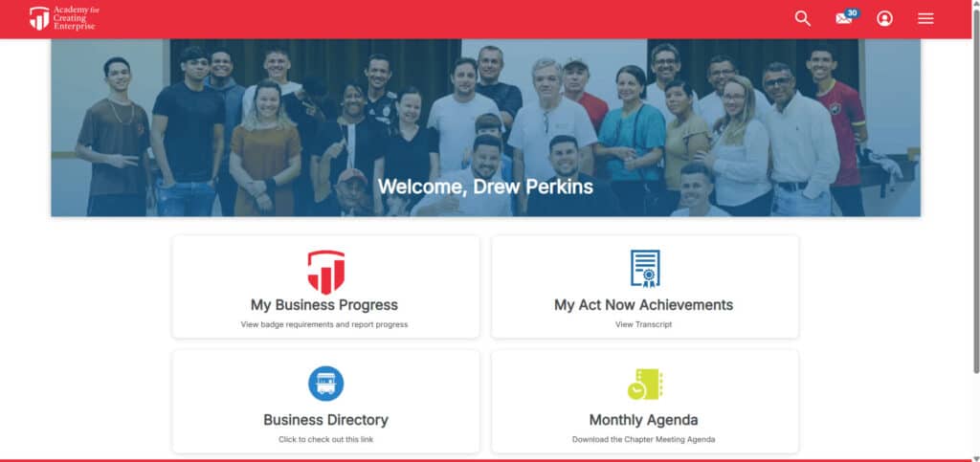Click the blue market stall Directory icon
Viewport: 980px width, 462px height.
325,384
